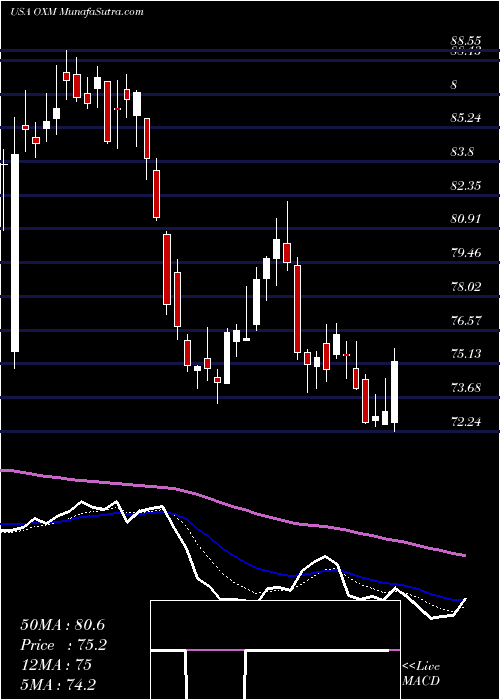
Task: Click the pink 50MA line
Action: [x=232, y=505]
